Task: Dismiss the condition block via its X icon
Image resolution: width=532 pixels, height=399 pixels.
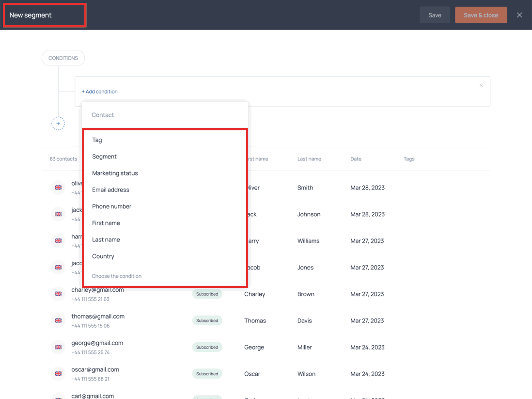Action: (481, 85)
